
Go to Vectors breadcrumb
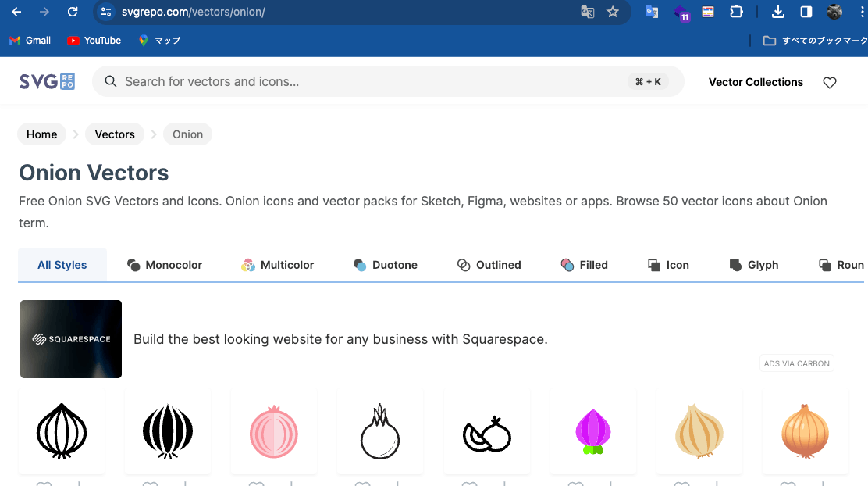pyautogui.click(x=115, y=134)
